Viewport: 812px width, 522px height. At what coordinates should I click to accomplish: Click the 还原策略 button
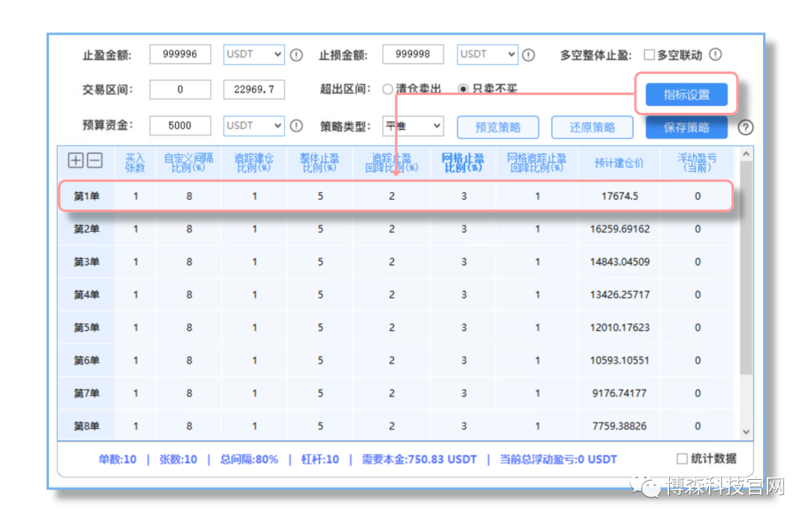pyautogui.click(x=592, y=127)
